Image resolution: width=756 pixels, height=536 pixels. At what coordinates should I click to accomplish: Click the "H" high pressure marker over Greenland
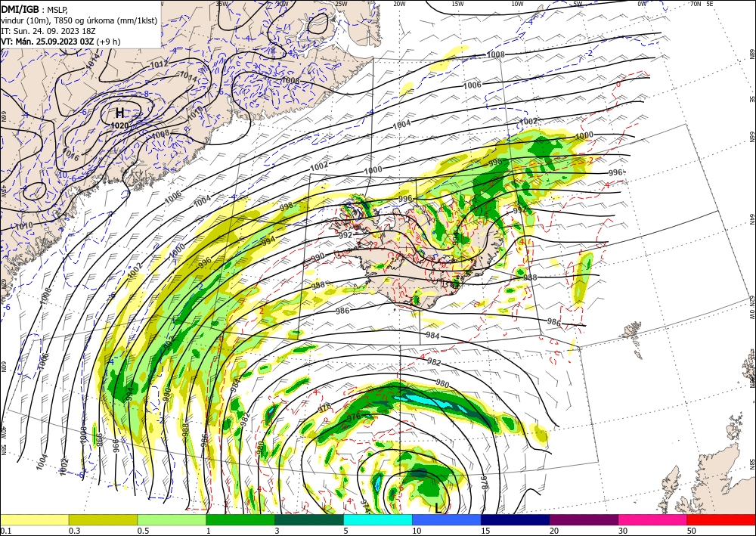tap(119, 113)
